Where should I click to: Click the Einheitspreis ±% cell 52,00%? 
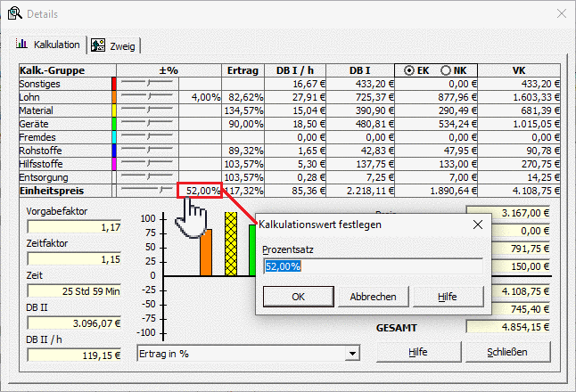tap(201, 191)
